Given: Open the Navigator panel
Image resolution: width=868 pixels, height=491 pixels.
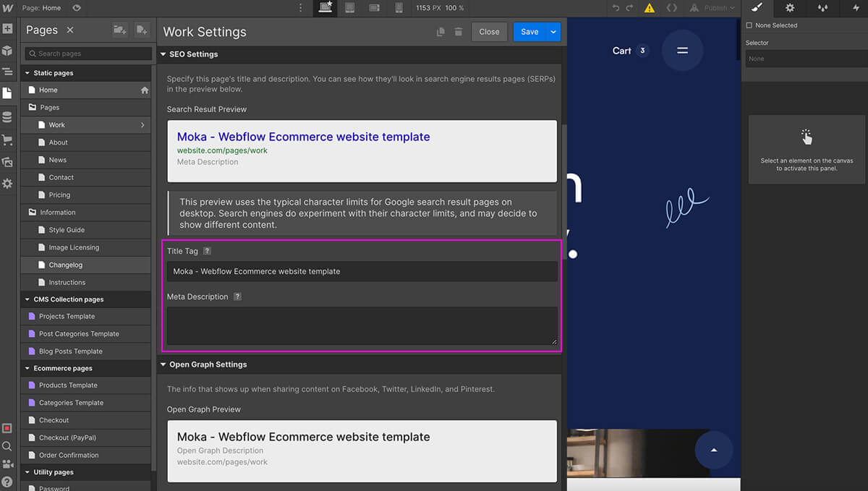Looking at the screenshot, I should (7, 72).
